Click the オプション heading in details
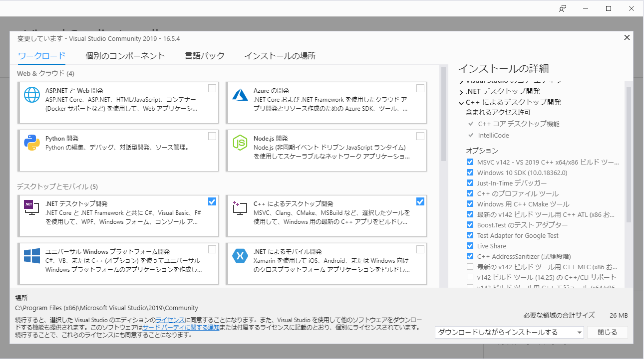 (x=482, y=150)
